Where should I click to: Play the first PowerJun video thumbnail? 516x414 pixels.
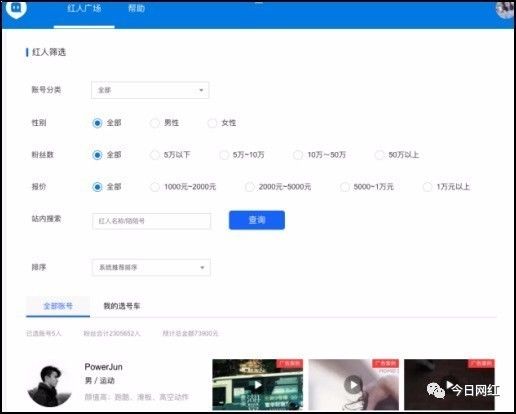point(258,385)
